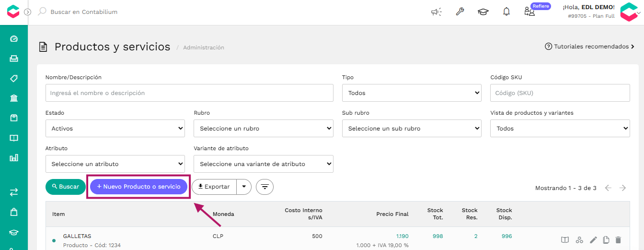Screen dimensions: 644x250
Task: Click the megaphone announcements icon
Action: pyautogui.click(x=436, y=12)
